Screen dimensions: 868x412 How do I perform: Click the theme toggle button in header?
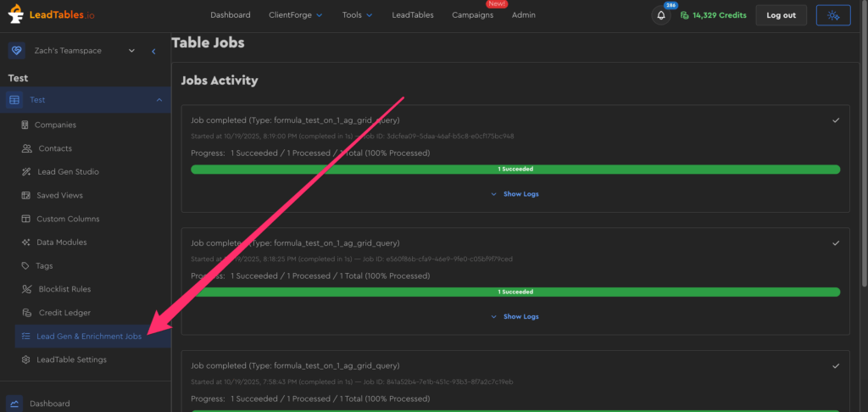click(x=832, y=15)
